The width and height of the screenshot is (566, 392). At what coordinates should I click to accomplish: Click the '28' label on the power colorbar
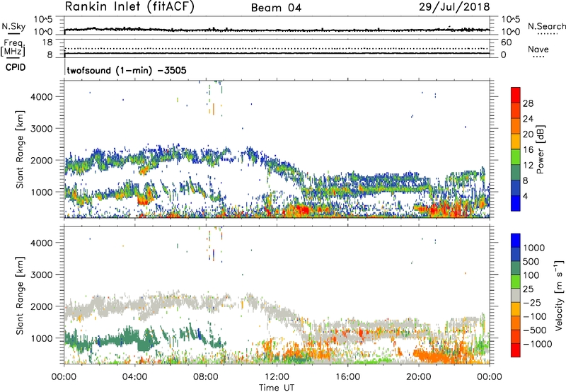click(x=528, y=103)
